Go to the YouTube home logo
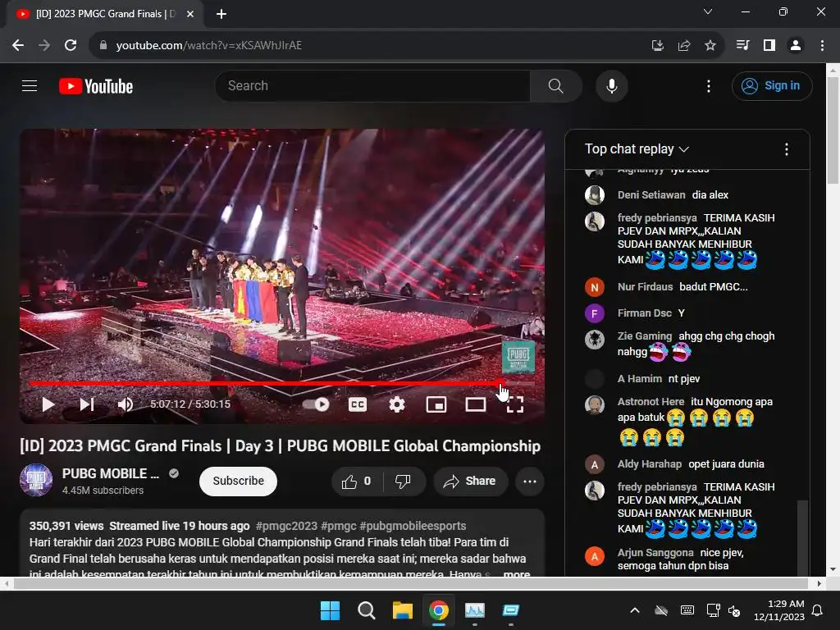 pyautogui.click(x=96, y=86)
